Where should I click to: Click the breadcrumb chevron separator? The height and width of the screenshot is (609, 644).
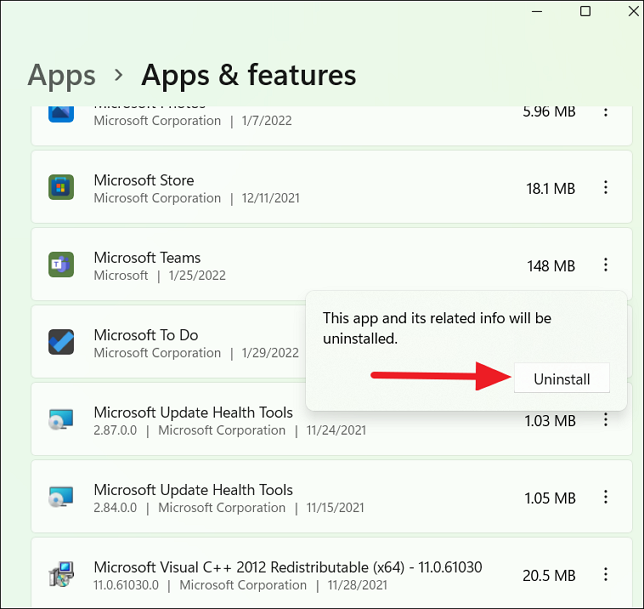click(x=119, y=75)
